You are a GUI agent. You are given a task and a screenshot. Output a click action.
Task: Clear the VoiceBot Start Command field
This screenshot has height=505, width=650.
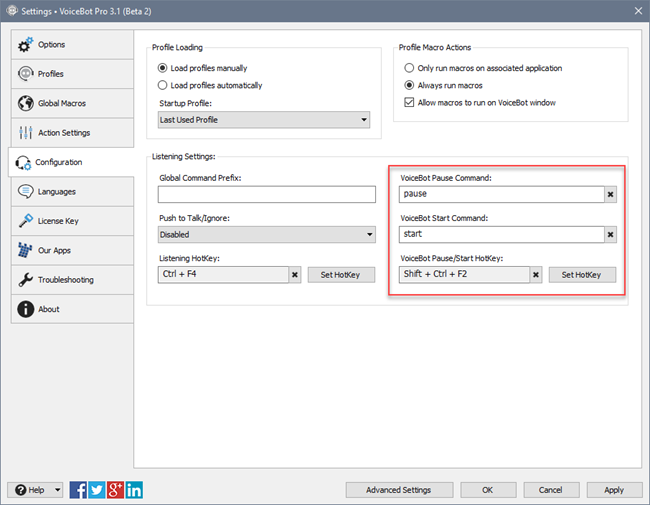(x=611, y=235)
